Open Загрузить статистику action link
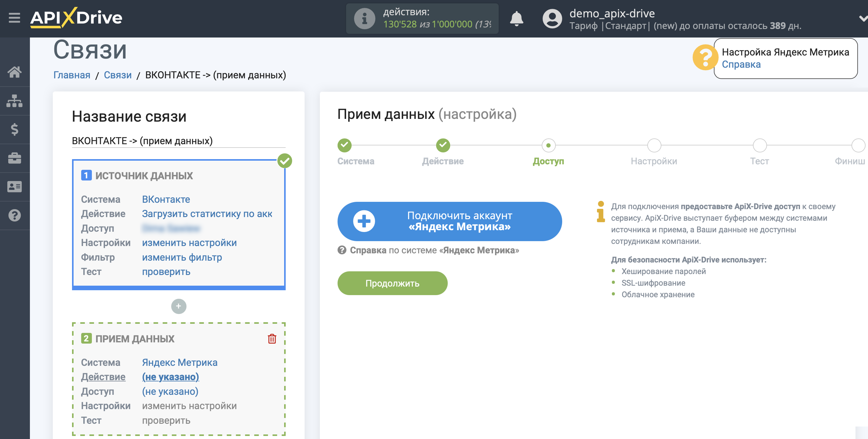This screenshot has height=439, width=868. pyautogui.click(x=207, y=214)
